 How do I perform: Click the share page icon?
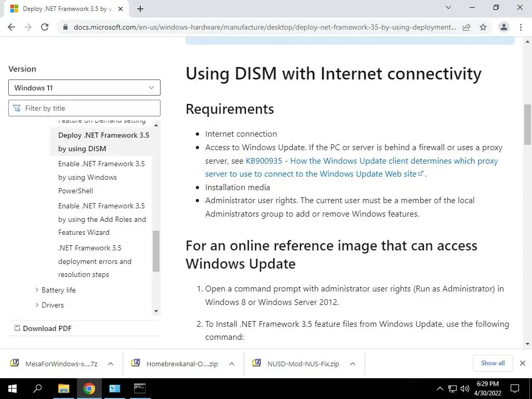467,27
